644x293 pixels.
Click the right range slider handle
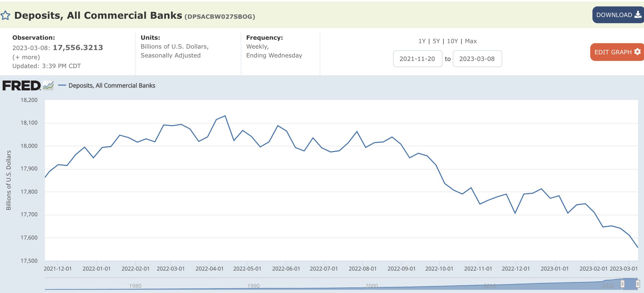click(638, 284)
